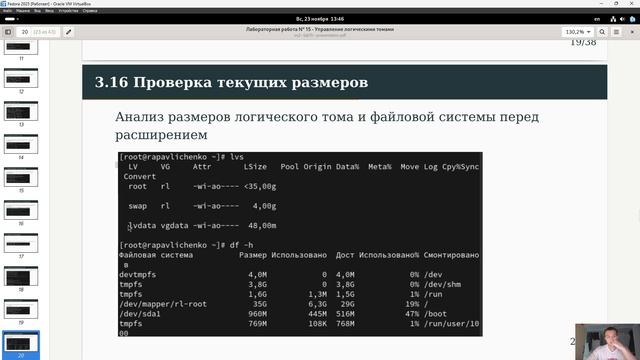Viewport: 640px width, 360px height.
Task: Click the pencil annotate icon
Action: (x=69, y=32)
